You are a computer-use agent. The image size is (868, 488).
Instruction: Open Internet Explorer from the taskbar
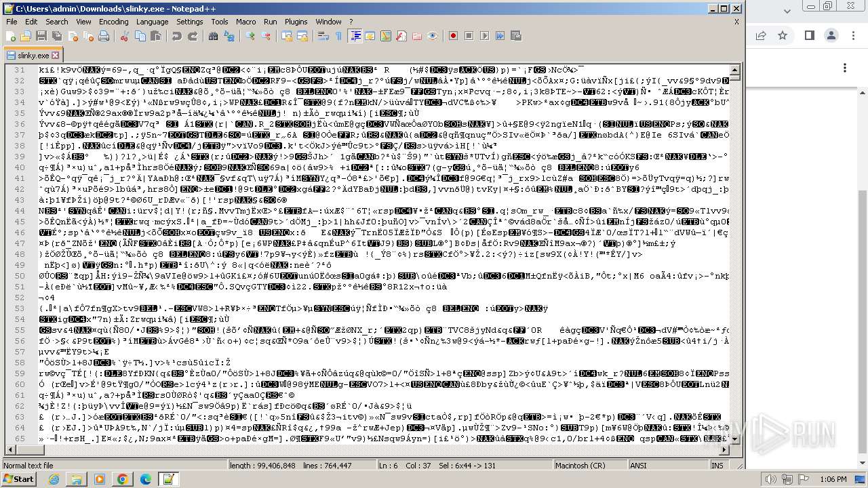coord(54,479)
